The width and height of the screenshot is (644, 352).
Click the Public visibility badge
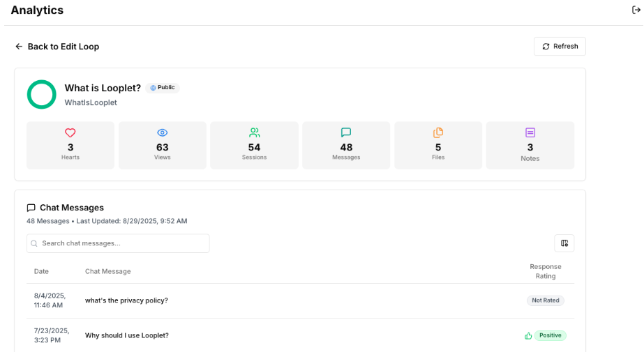(x=163, y=87)
